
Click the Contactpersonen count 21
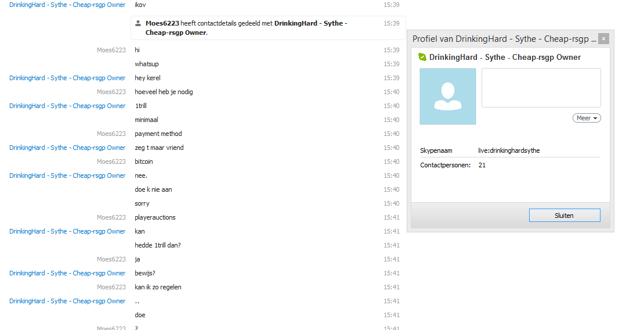coord(482,165)
